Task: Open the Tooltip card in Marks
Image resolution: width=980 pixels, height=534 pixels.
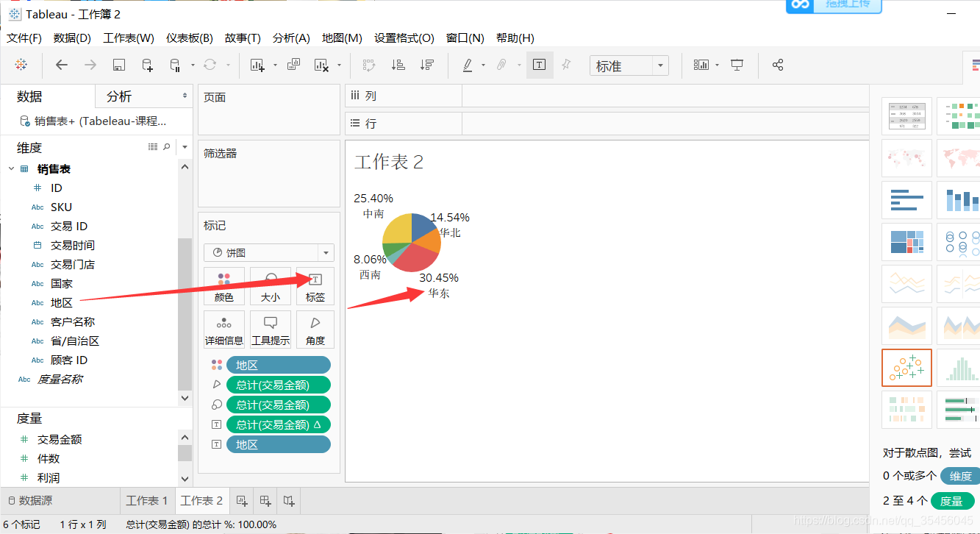Action: click(270, 330)
